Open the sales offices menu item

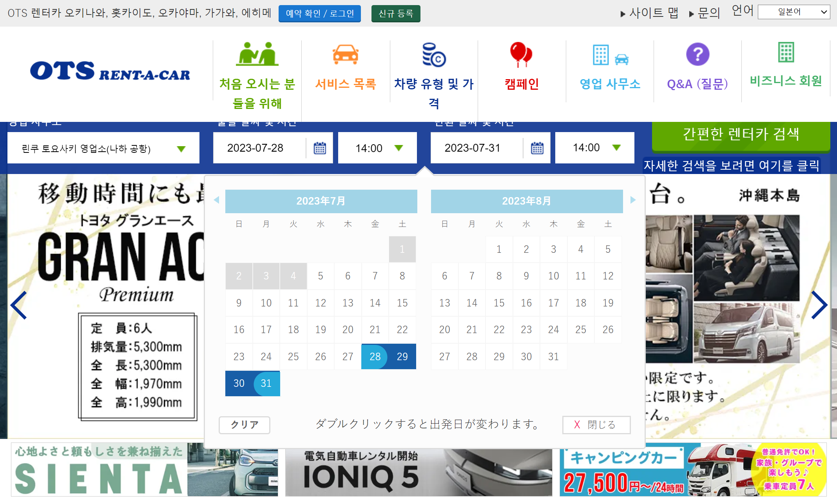610,83
